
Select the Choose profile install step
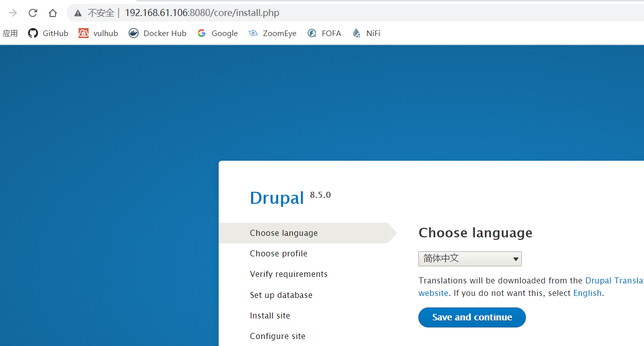[279, 254]
